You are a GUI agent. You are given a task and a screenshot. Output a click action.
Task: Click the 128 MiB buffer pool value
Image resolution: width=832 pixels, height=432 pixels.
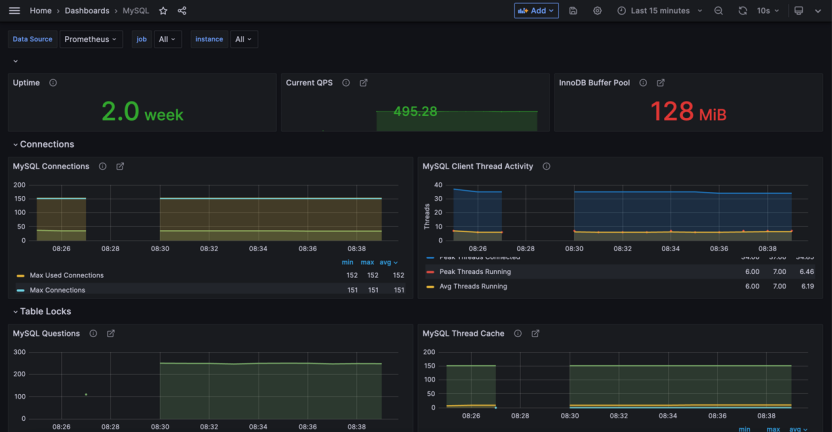pyautogui.click(x=688, y=111)
